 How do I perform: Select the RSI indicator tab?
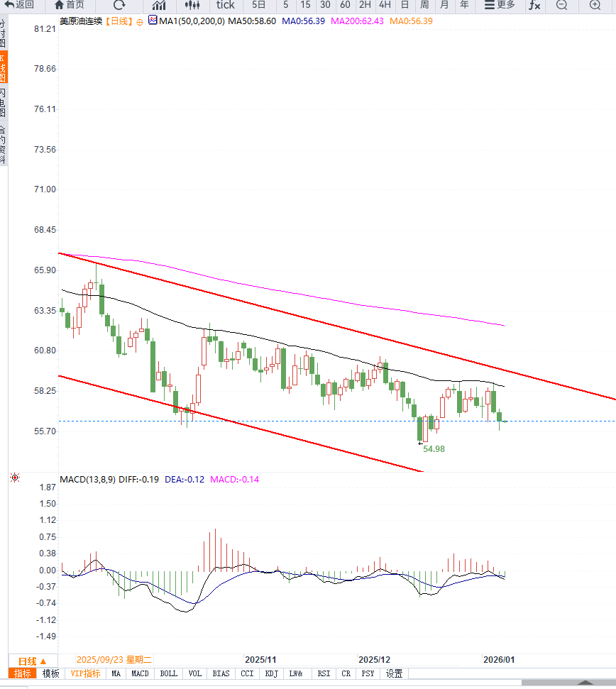324,673
